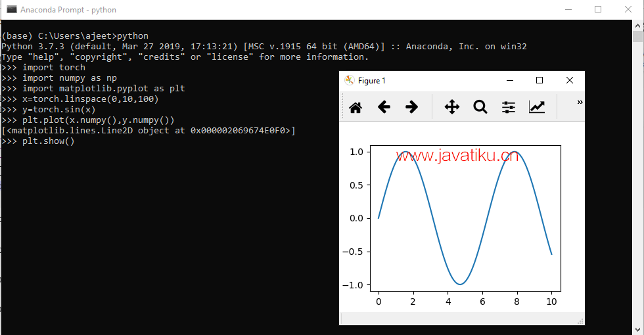Open Configure subplots sliders icon
Image resolution: width=644 pixels, height=335 pixels.
[x=509, y=107]
